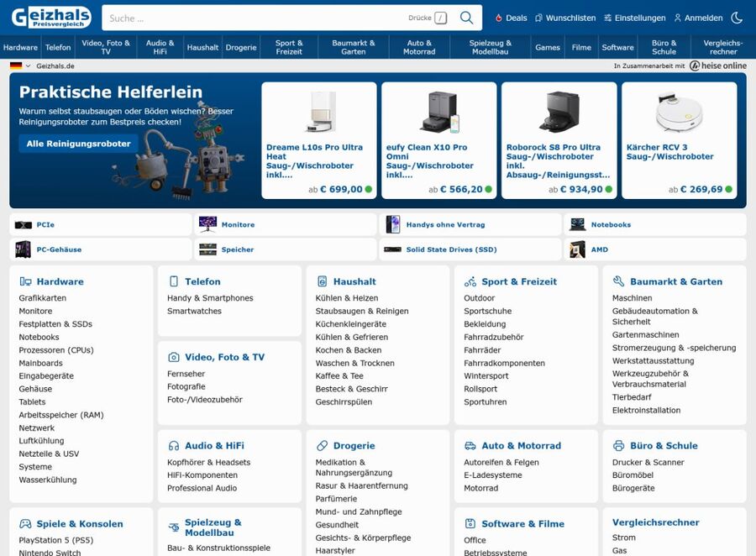Click the Haushalt category heading icon
756x556 pixels.
click(x=322, y=281)
